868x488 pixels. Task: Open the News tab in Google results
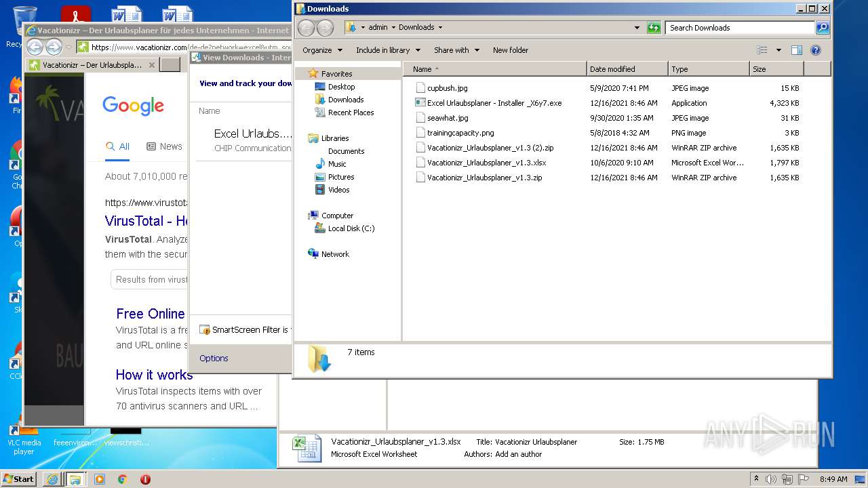coord(164,146)
